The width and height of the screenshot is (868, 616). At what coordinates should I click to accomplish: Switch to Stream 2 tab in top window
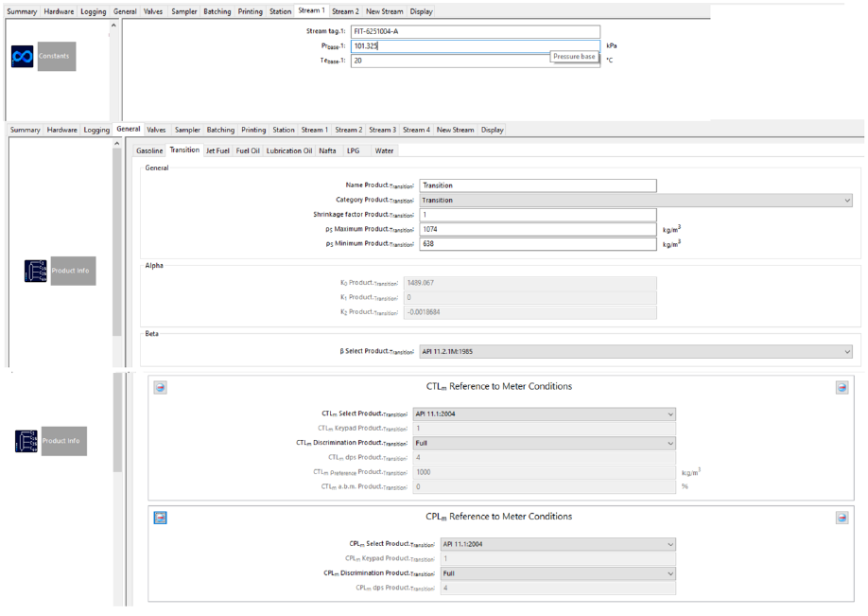click(x=345, y=11)
